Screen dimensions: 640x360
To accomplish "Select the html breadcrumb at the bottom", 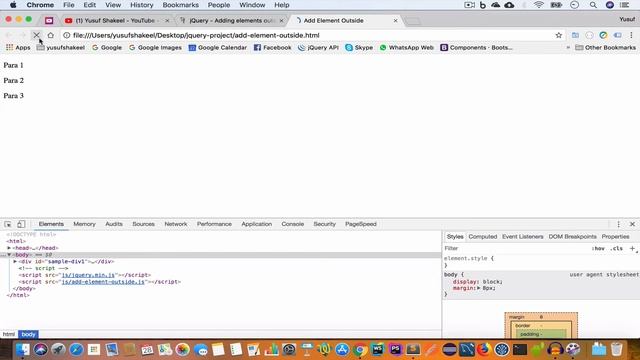I will click(x=9, y=334).
